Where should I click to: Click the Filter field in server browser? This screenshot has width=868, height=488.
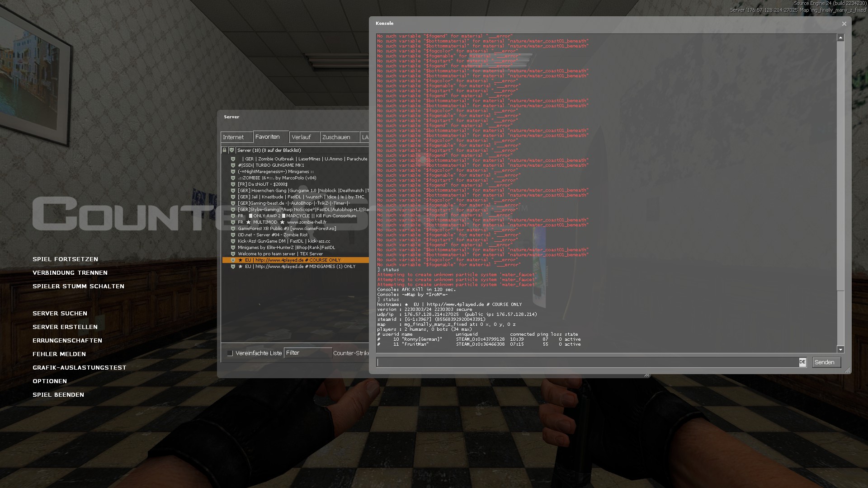pos(308,353)
